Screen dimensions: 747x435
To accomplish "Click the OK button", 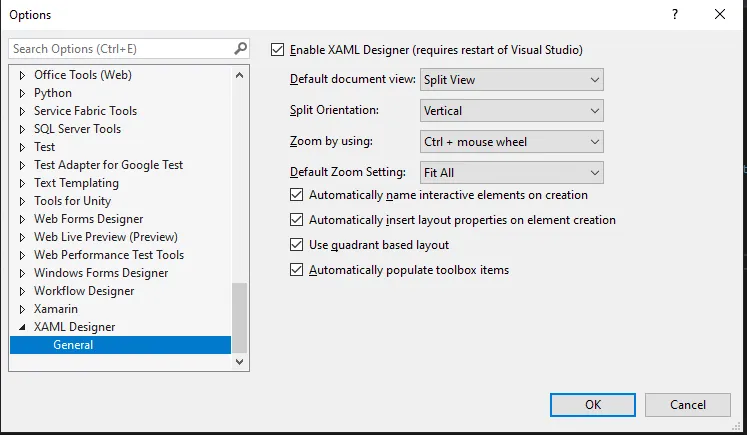I will pyautogui.click(x=593, y=404).
